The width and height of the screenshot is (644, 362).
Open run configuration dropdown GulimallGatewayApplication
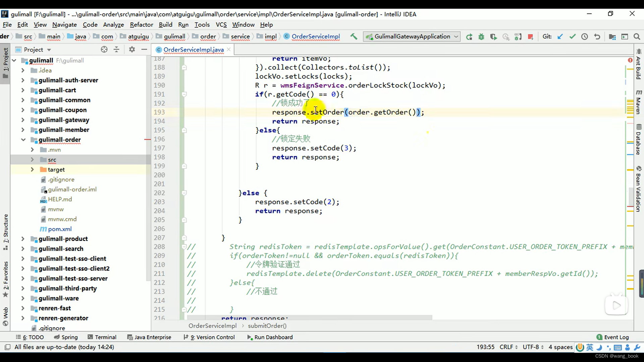(x=413, y=37)
